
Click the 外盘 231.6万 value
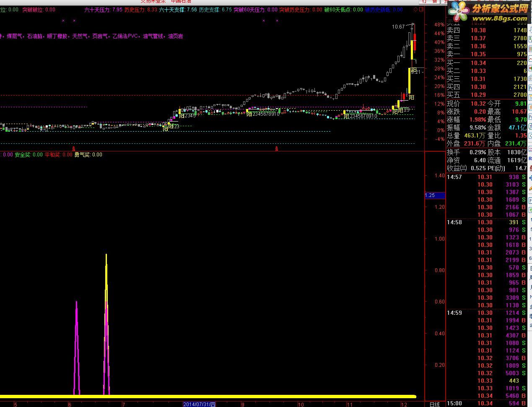pyautogui.click(x=475, y=143)
